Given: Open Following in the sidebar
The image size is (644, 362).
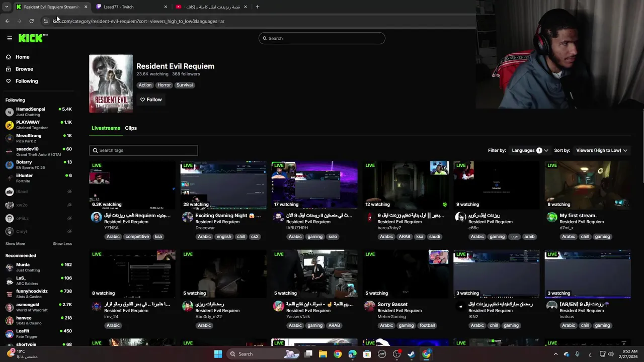Looking at the screenshot, I should pos(26,81).
